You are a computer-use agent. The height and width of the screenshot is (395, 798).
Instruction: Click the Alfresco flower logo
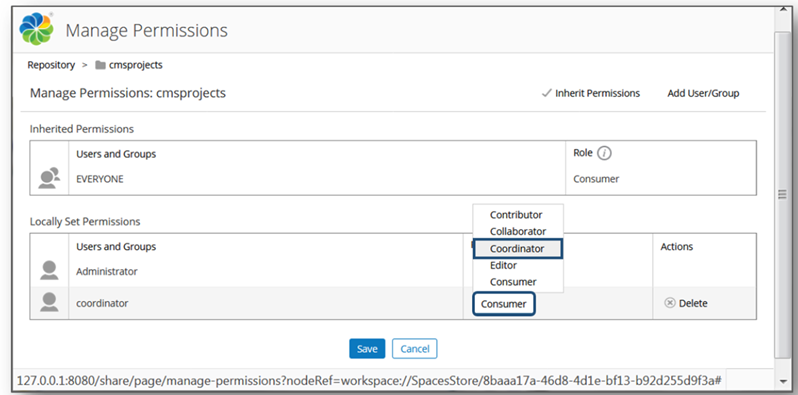coord(37,29)
